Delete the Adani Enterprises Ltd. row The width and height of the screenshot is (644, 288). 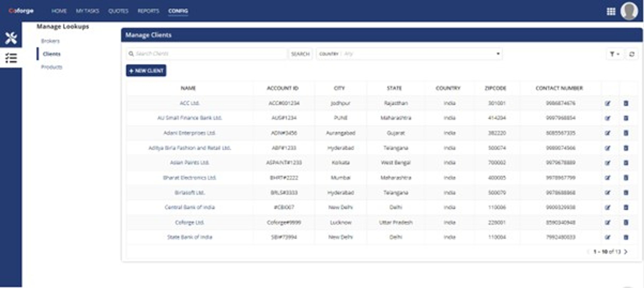[x=626, y=133]
